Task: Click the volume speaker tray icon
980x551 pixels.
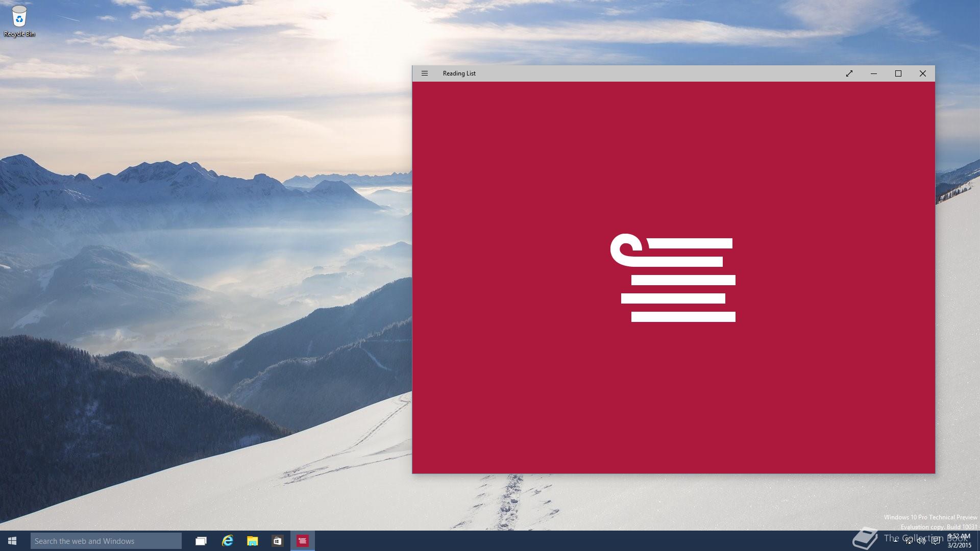Action: pos(921,541)
